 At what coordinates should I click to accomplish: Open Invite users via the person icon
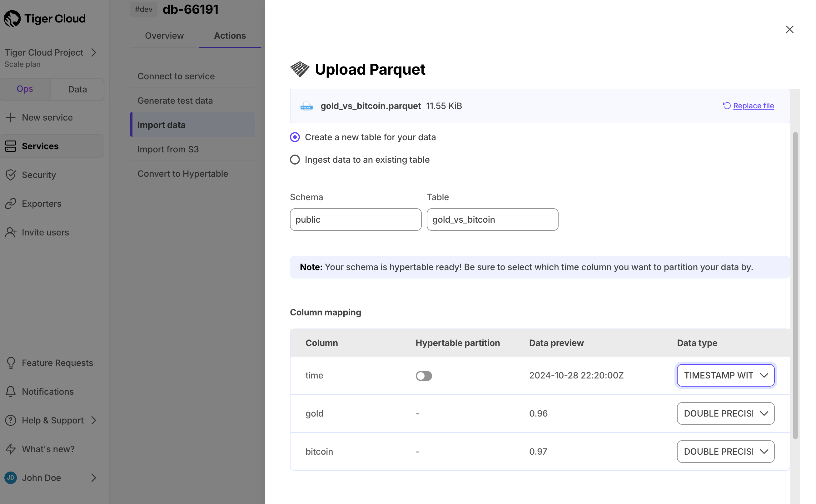10,232
